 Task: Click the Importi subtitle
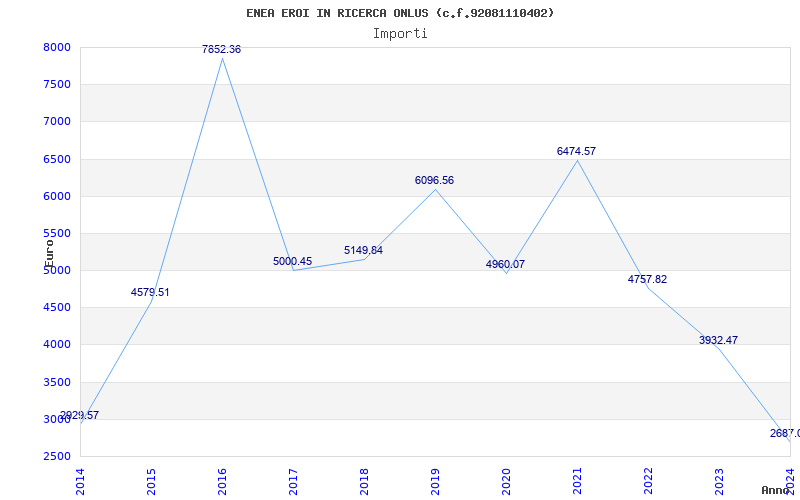point(400,34)
